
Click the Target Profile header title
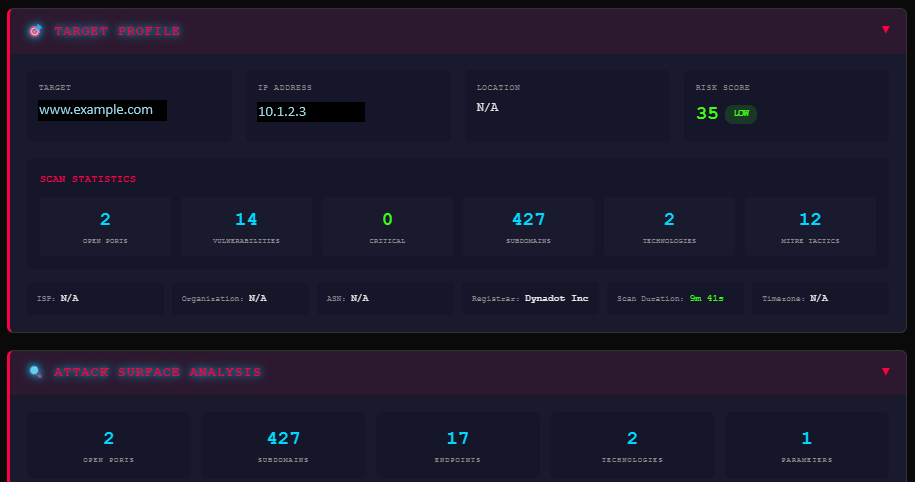[117, 31]
